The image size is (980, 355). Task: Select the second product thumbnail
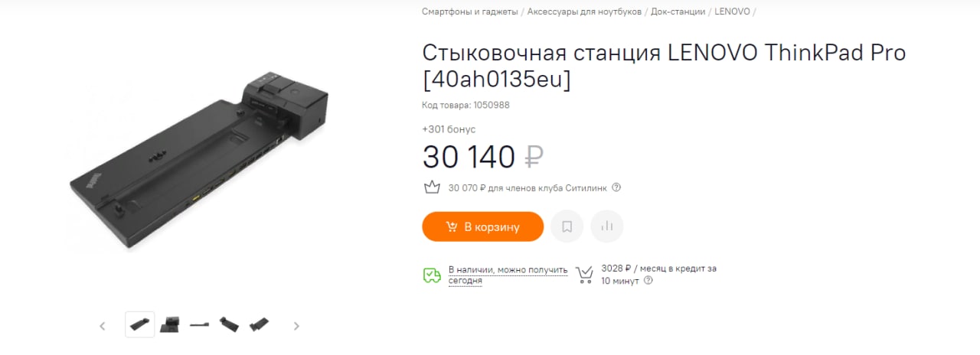(170, 324)
